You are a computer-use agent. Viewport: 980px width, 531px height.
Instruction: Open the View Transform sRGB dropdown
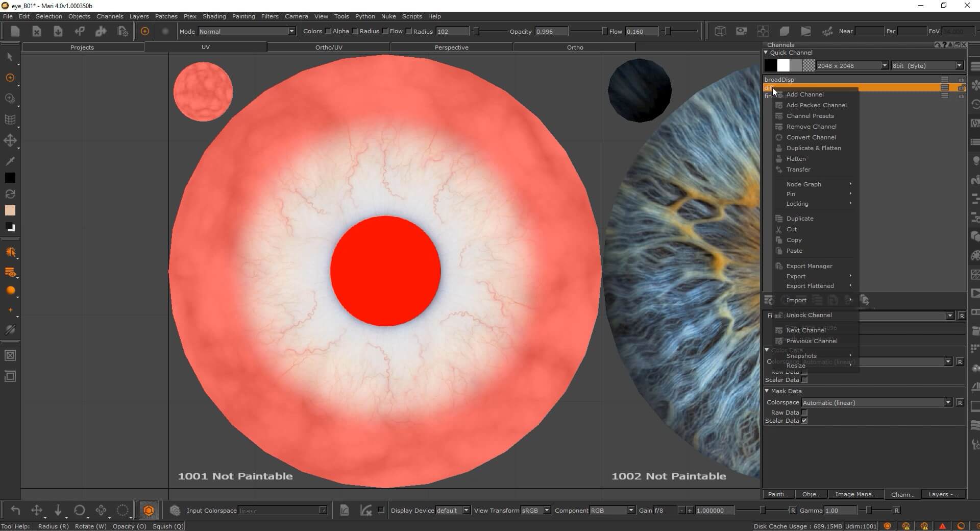535,510
